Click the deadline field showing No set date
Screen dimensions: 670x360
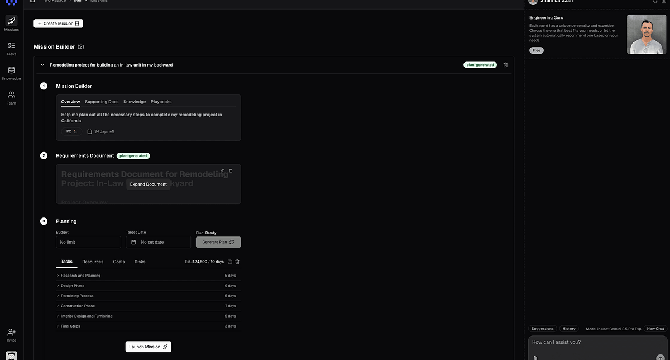click(x=158, y=242)
